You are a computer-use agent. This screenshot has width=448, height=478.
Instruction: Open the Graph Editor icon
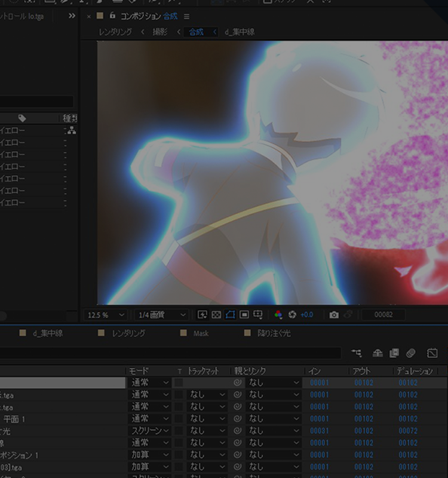(x=432, y=353)
